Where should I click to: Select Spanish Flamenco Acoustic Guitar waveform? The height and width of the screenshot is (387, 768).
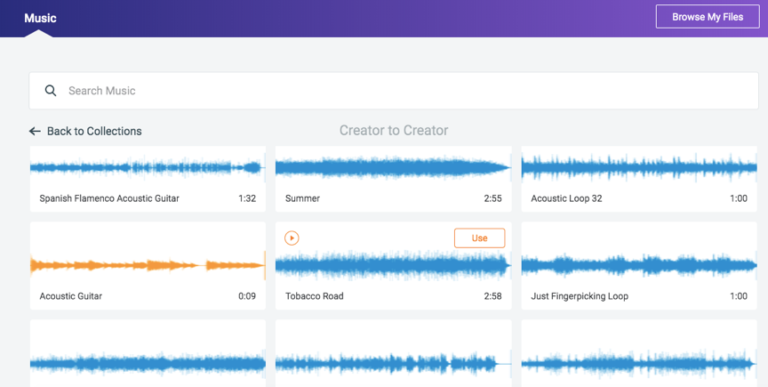(147, 168)
